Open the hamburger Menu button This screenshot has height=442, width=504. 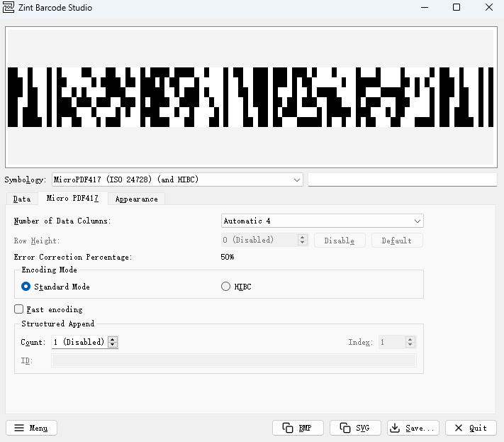tap(31, 428)
